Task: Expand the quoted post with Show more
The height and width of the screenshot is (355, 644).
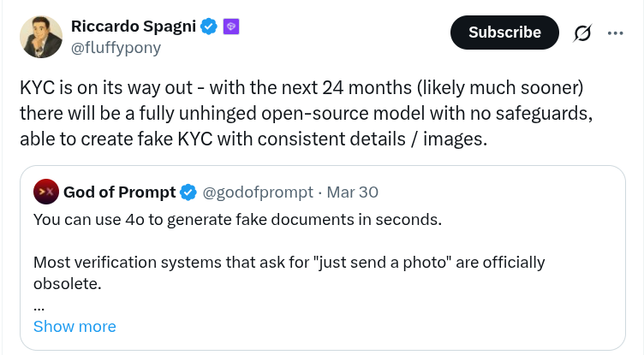Action: pos(75,326)
